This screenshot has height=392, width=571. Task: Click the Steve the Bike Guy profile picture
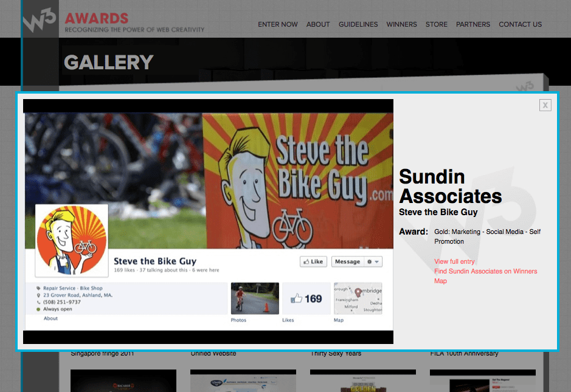point(72,240)
